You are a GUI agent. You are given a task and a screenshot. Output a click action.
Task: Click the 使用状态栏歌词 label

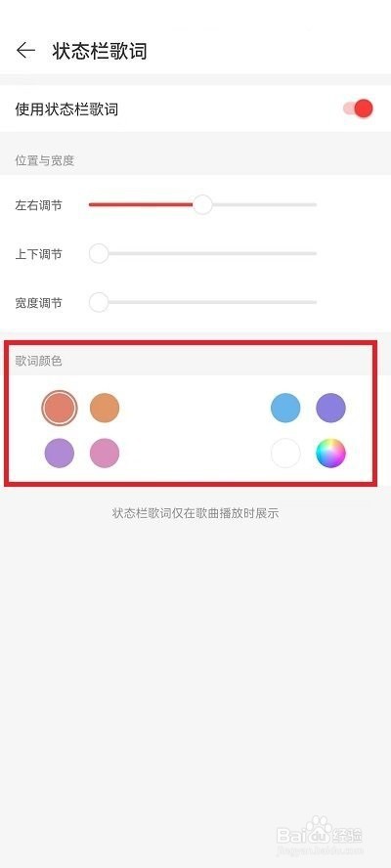pyautogui.click(x=66, y=109)
